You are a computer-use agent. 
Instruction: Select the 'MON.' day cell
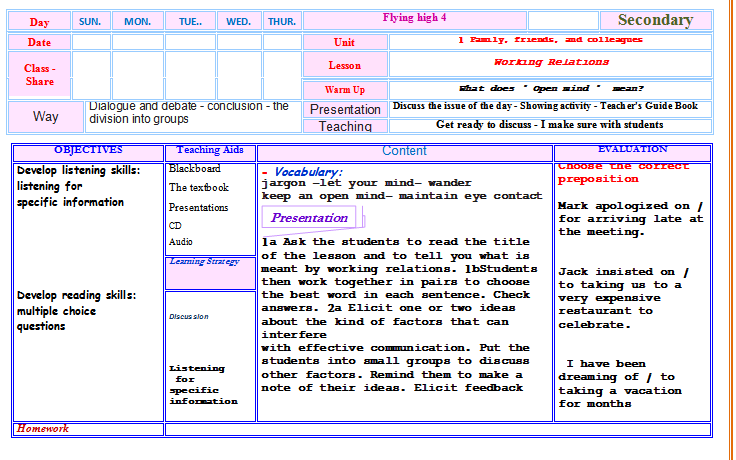coord(138,22)
